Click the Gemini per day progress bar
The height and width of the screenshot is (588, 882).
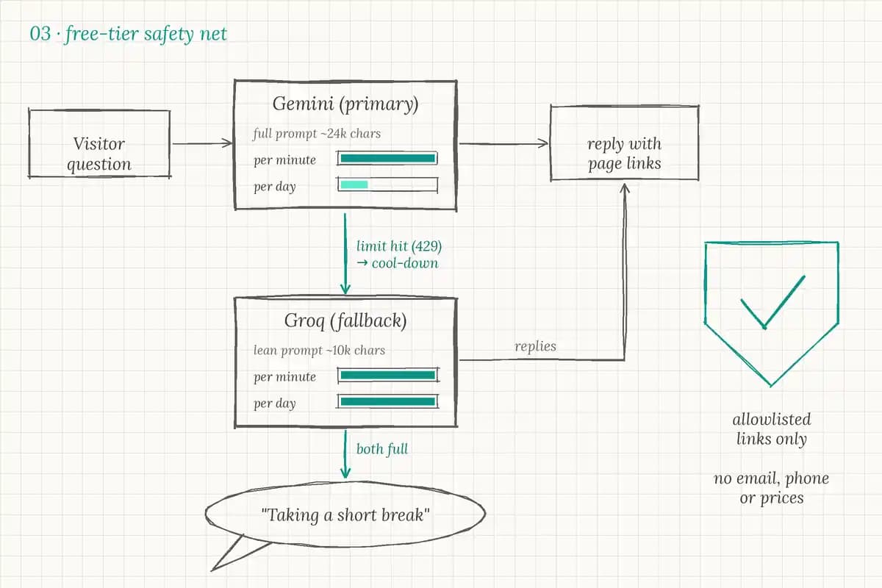pyautogui.click(x=387, y=184)
